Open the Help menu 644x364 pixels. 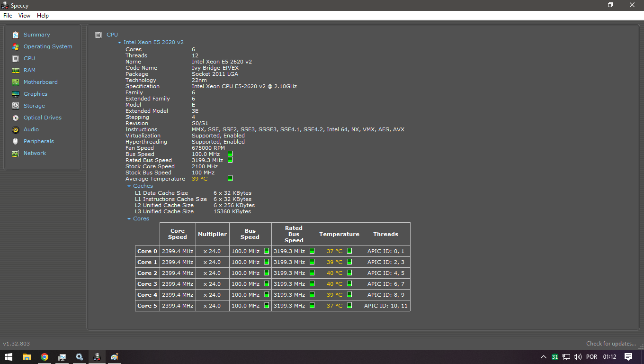pyautogui.click(x=43, y=16)
